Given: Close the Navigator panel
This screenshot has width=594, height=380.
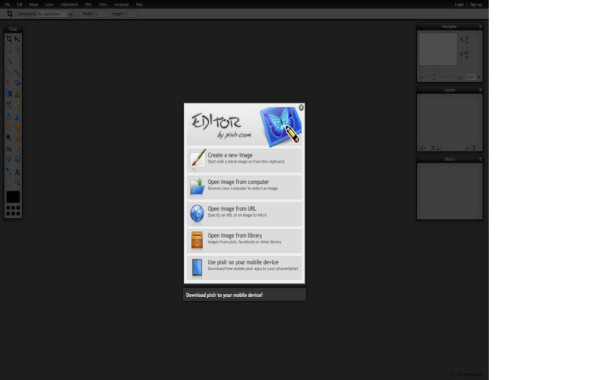Looking at the screenshot, I should (x=480, y=27).
